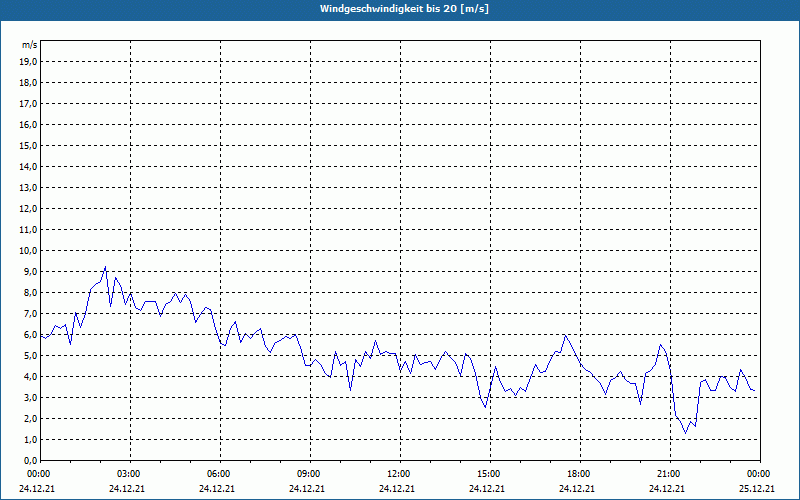Screen dimensions: 800x500
Task: Click the 09:00 time label
Action: pos(310,474)
